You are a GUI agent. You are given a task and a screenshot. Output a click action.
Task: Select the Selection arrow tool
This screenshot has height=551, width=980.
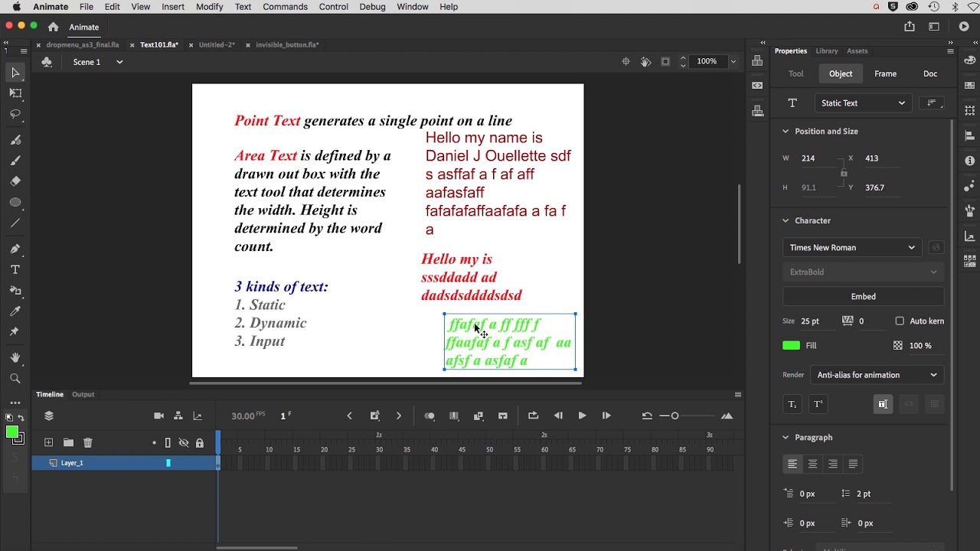(15, 73)
